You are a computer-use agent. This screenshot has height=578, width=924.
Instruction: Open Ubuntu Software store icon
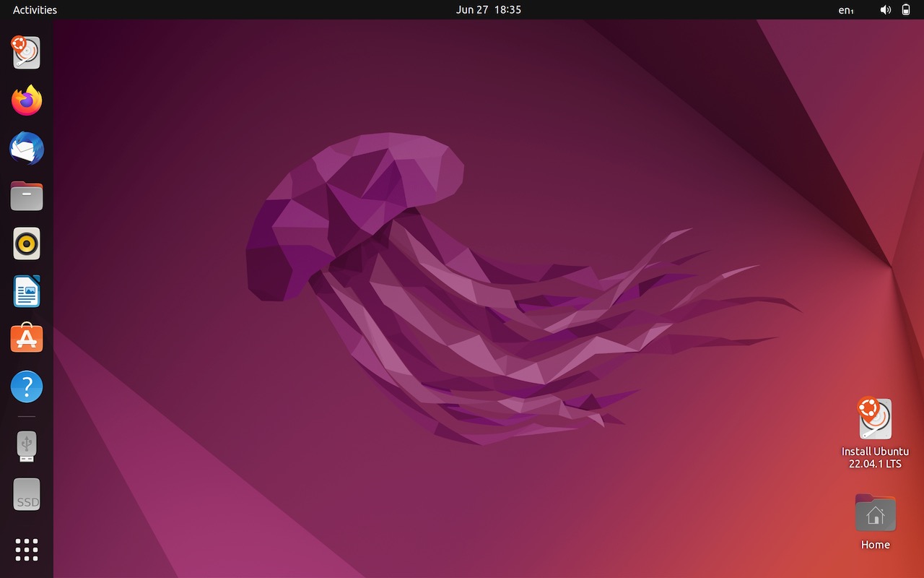(x=27, y=339)
